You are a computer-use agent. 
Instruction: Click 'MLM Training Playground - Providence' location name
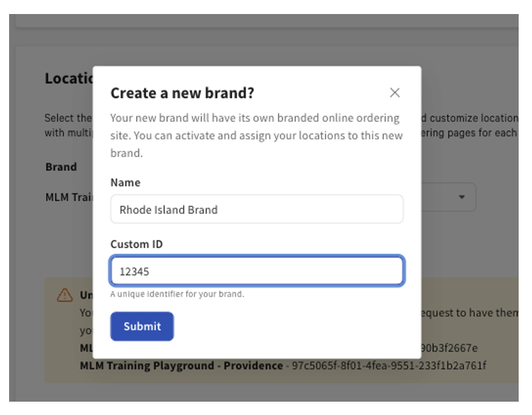pyautogui.click(x=181, y=366)
